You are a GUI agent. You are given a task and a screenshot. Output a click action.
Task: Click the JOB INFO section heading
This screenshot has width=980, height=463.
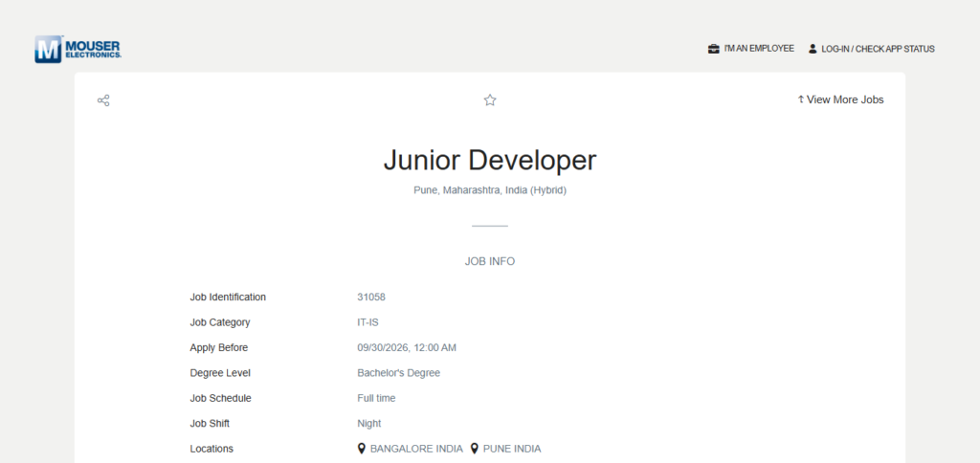pyautogui.click(x=490, y=261)
